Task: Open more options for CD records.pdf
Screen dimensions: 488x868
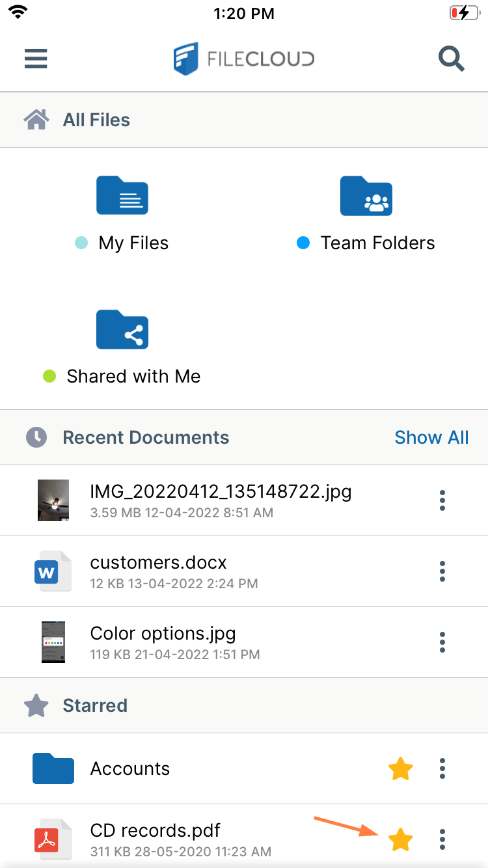Action: (442, 839)
